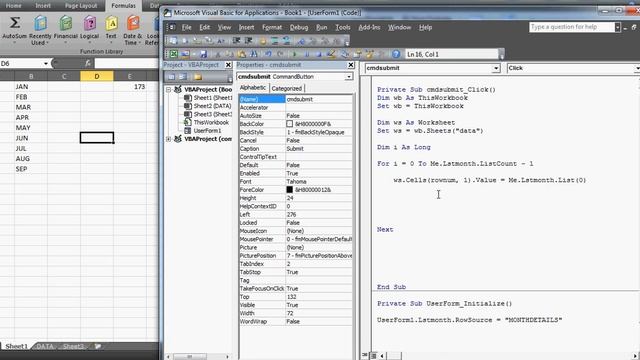Click View Code icon in Project pane
The image size is (640, 360).
tap(171, 77)
